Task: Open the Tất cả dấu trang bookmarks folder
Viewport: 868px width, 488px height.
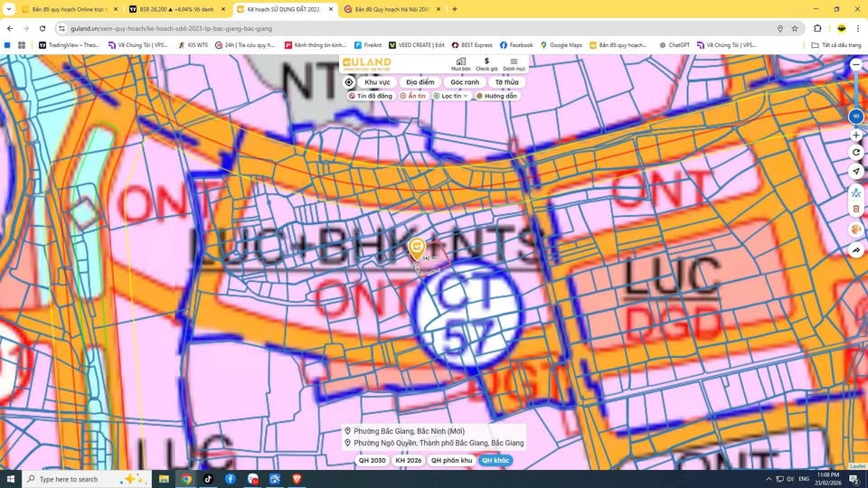Action: click(835, 44)
